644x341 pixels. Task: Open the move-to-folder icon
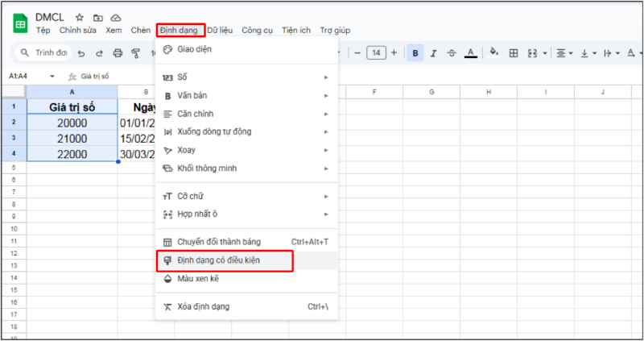pyautogui.click(x=97, y=17)
